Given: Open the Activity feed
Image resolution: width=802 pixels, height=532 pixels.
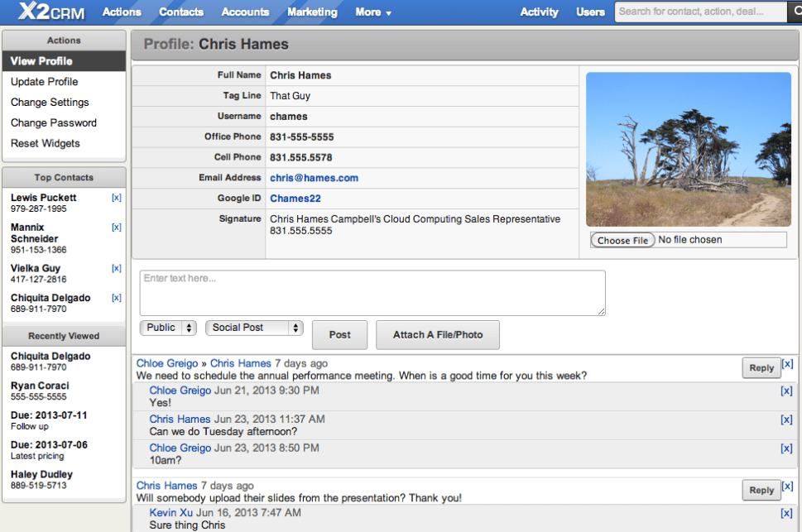Looking at the screenshot, I should (539, 12).
